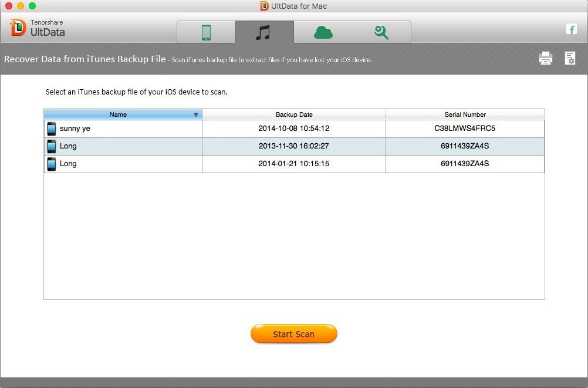The width and height of the screenshot is (588, 388).
Task: Click phone icon of Long 2014-01-21 backup
Action: [52, 164]
